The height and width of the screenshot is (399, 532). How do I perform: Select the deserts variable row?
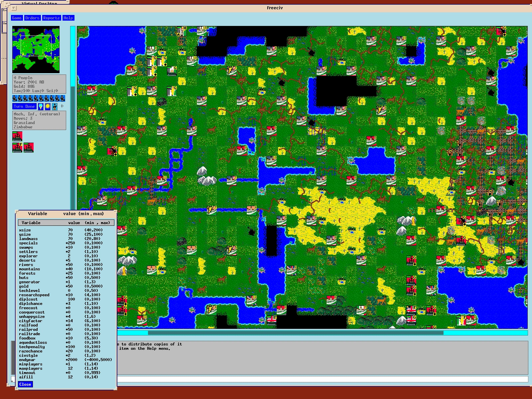click(66, 260)
